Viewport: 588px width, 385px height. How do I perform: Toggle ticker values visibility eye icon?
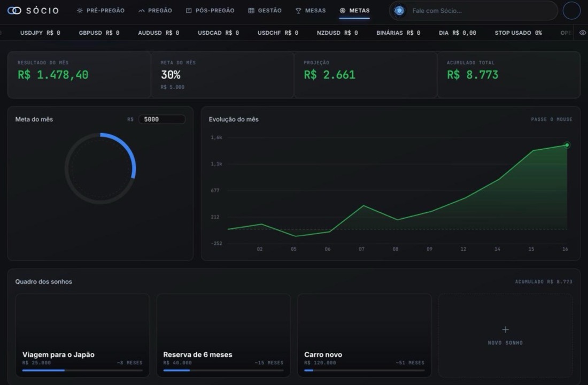[x=582, y=33]
